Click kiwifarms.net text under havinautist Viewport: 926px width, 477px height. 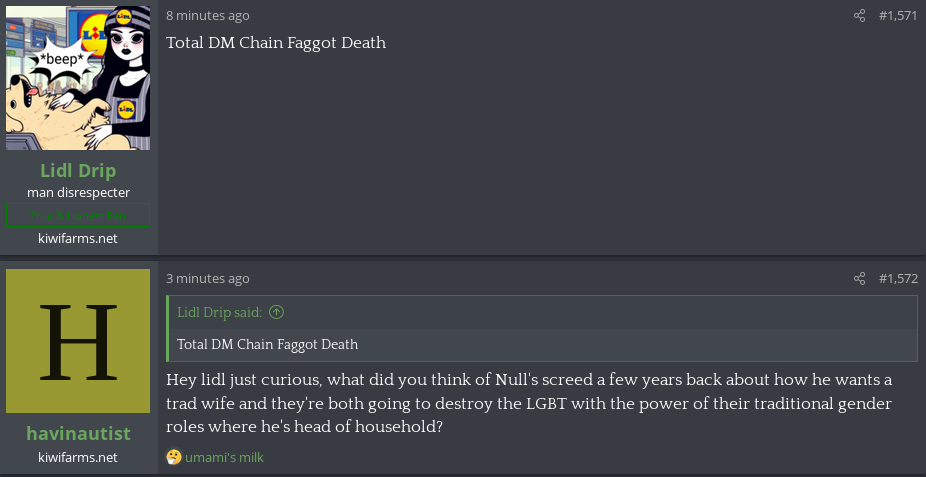(78, 457)
